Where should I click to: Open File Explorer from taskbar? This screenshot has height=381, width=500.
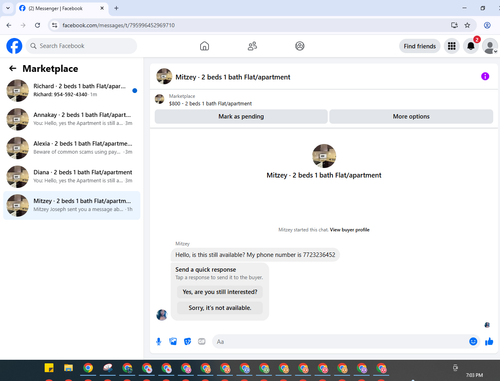(x=69, y=368)
